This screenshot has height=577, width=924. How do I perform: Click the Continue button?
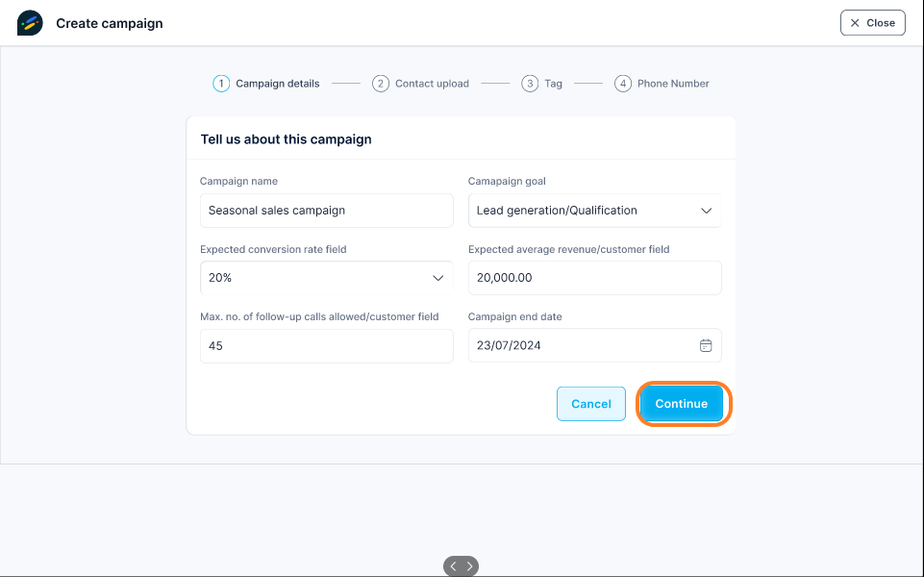681,404
